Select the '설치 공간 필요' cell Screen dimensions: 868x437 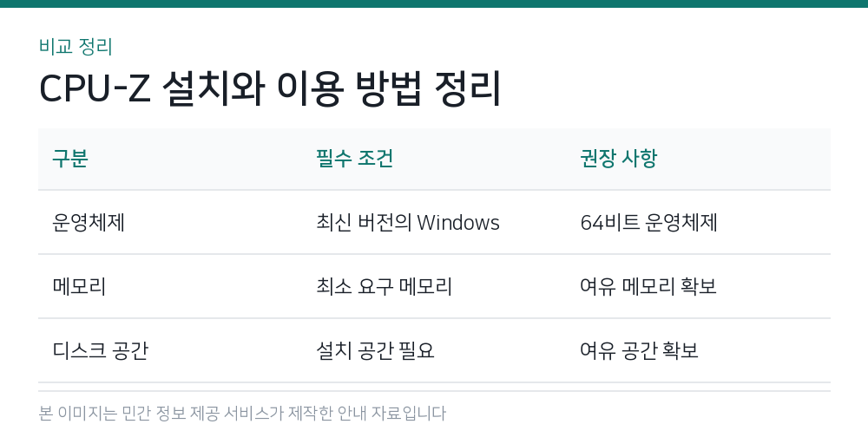tap(375, 350)
